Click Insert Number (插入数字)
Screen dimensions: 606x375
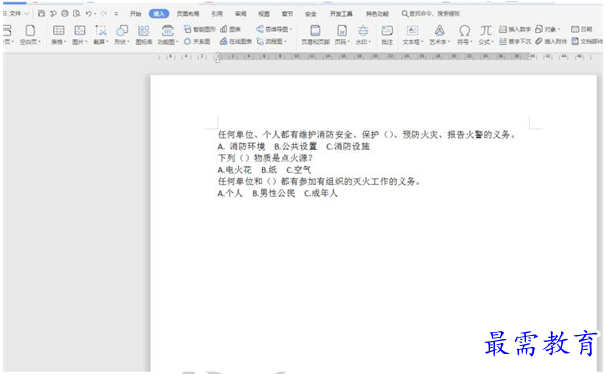(x=515, y=29)
